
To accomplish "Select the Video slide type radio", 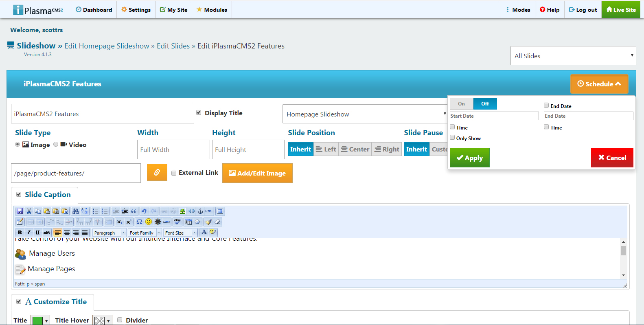I will tap(56, 144).
